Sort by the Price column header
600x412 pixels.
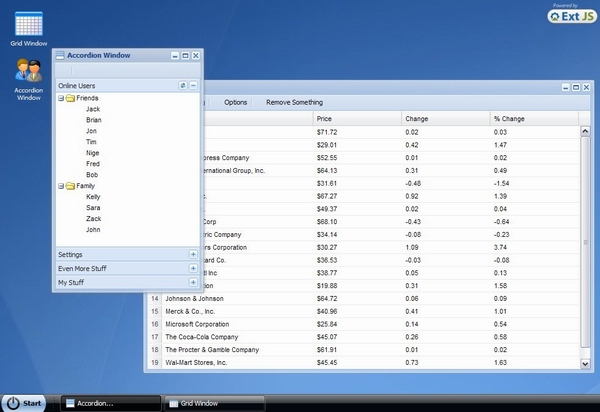point(357,119)
